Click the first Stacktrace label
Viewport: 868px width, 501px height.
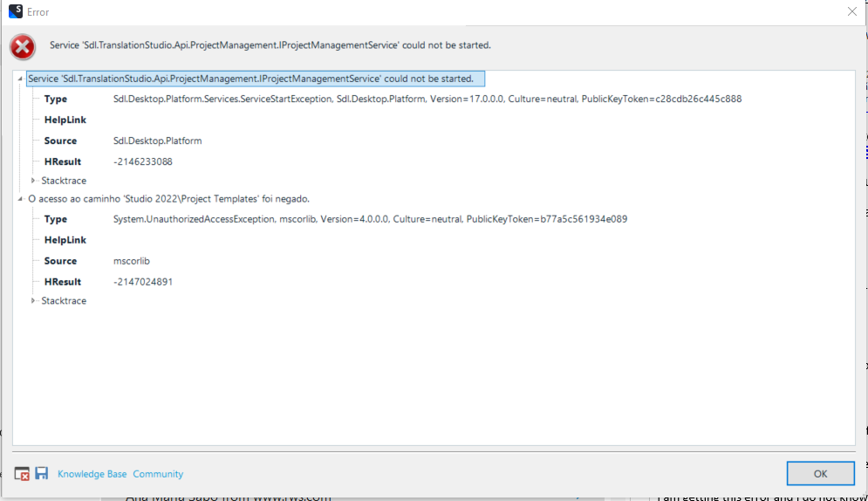pos(64,181)
